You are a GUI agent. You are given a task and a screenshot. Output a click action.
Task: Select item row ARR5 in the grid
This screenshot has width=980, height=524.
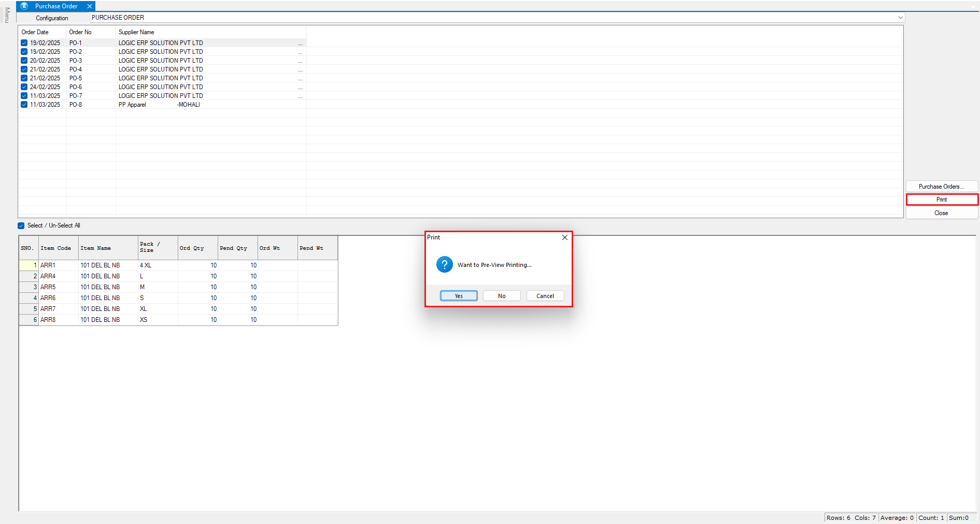(48, 287)
